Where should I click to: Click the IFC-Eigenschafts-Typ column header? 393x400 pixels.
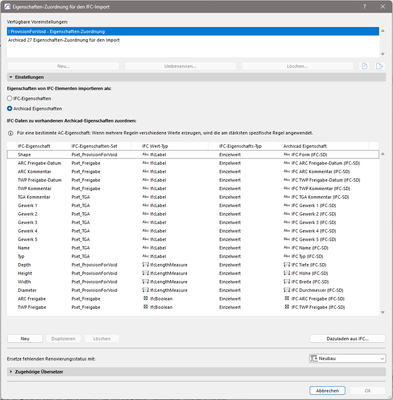[250, 146]
